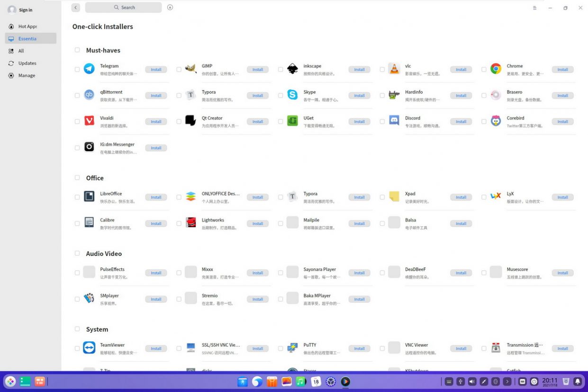Go to the Updates sidebar item
The height and width of the screenshot is (392, 588).
coord(27,63)
